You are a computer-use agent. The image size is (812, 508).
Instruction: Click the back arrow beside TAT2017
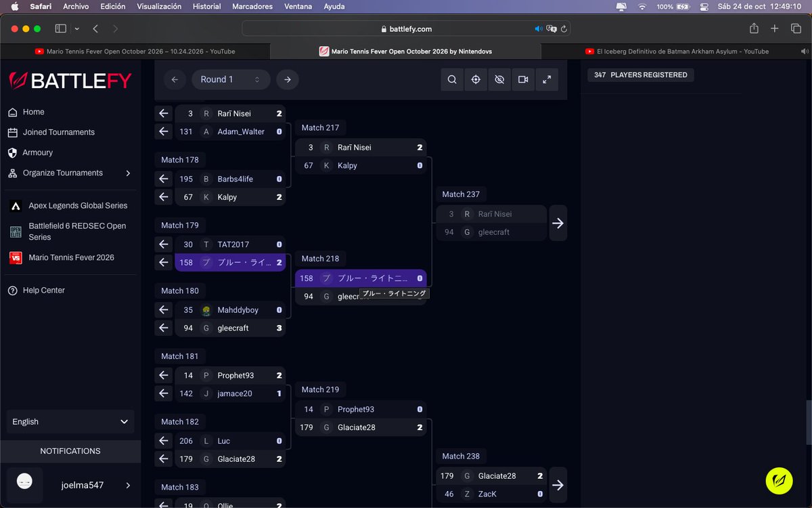click(164, 245)
